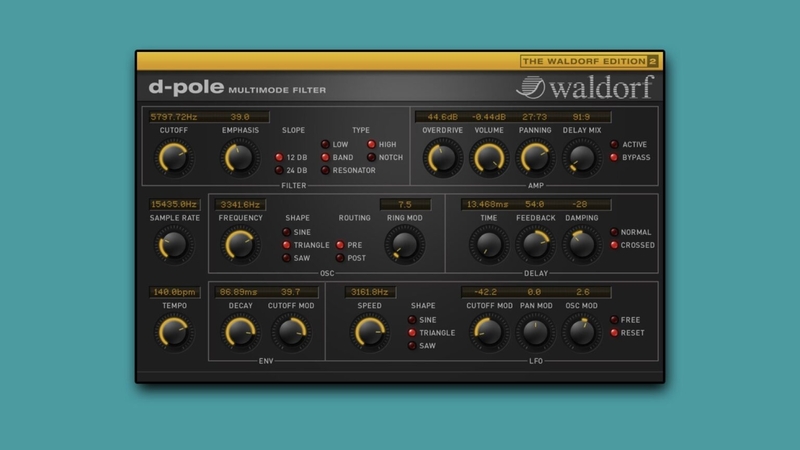800x450 pixels.
Task: Click the Pan Mod knob
Action: (x=535, y=333)
